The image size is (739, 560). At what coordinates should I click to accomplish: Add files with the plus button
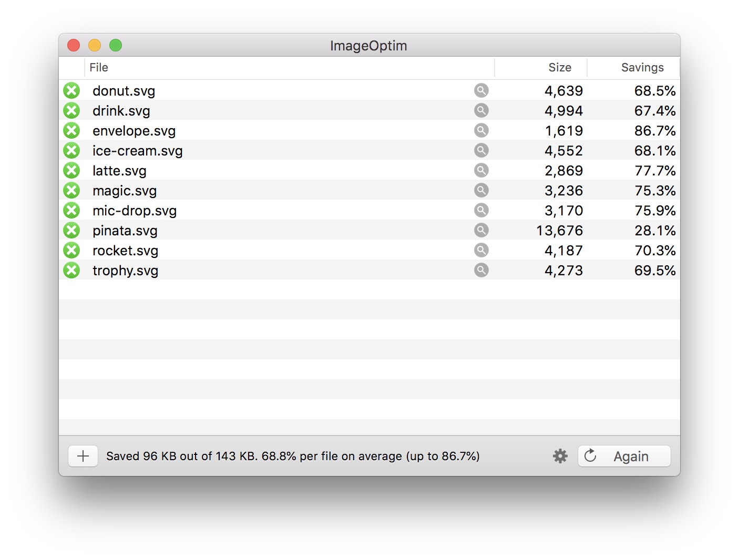tap(83, 456)
